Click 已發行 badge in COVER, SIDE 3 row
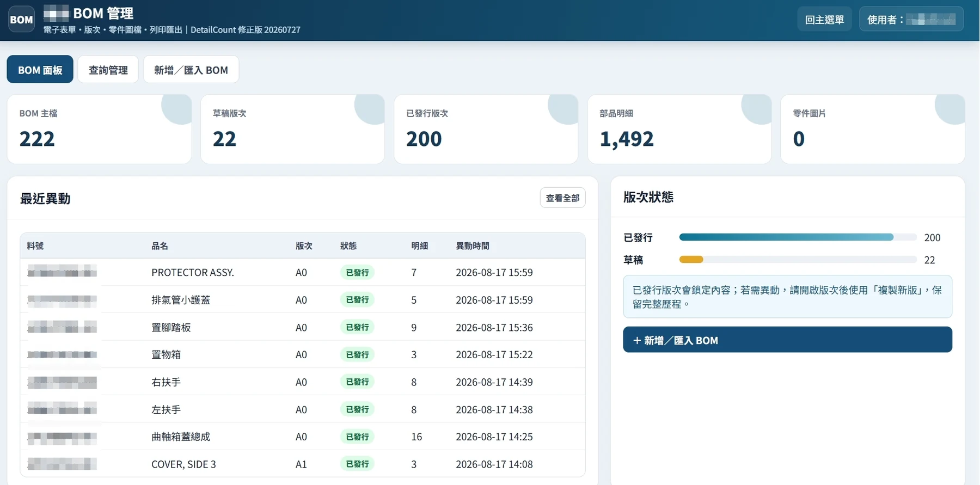The image size is (980, 485). pos(357,464)
